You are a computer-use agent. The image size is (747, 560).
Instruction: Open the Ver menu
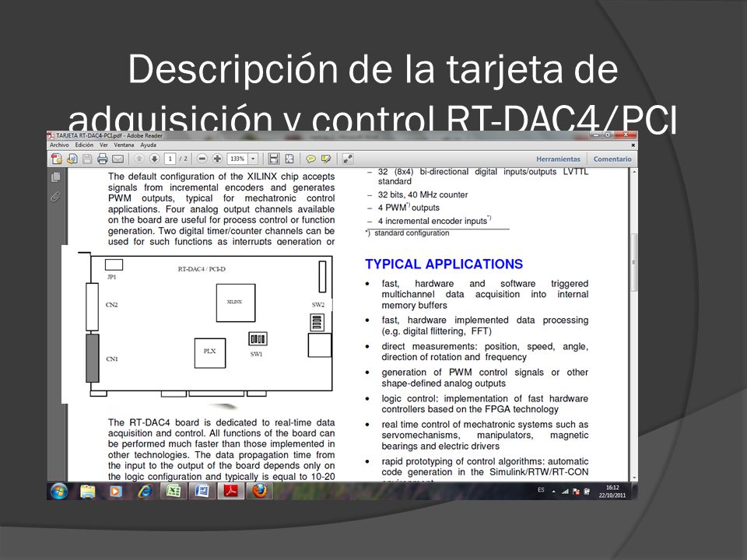click(x=103, y=145)
